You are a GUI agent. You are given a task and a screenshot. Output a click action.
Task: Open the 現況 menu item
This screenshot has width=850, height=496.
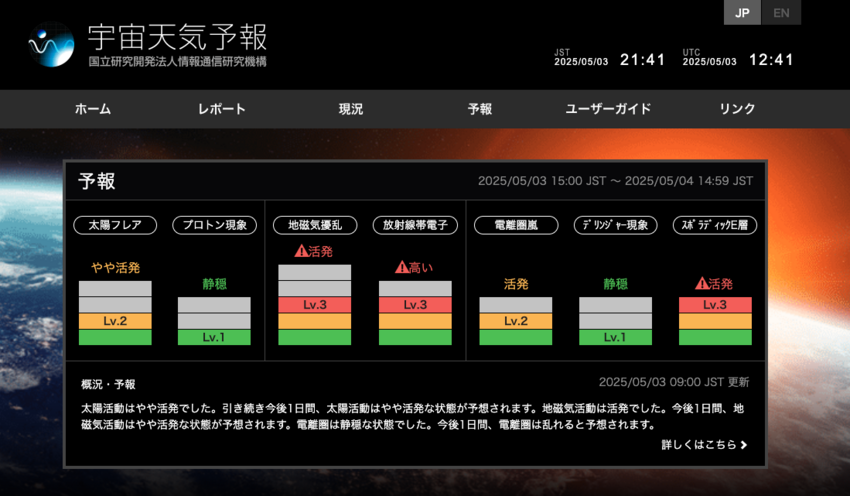[x=351, y=109]
